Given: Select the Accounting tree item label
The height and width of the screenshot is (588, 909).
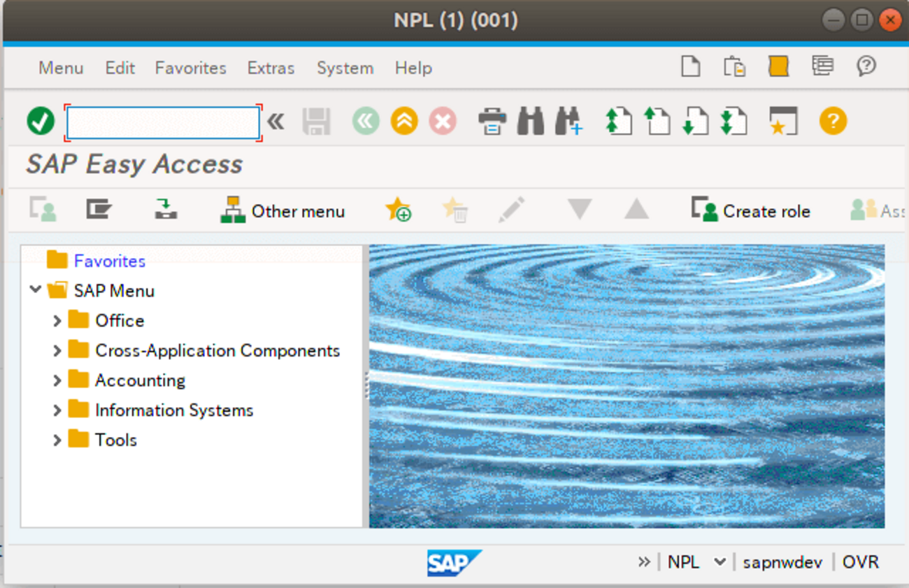Looking at the screenshot, I should (x=140, y=380).
